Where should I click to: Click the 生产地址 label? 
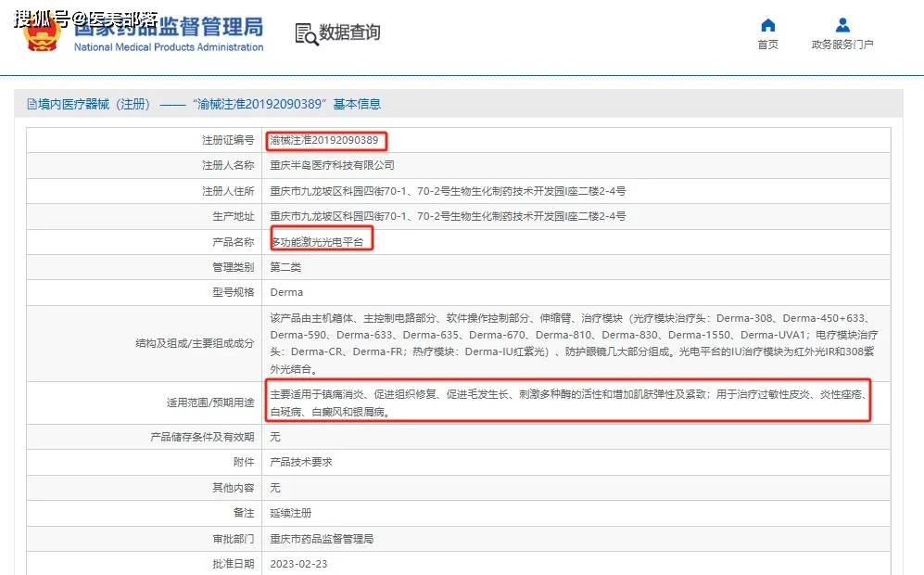click(x=234, y=216)
